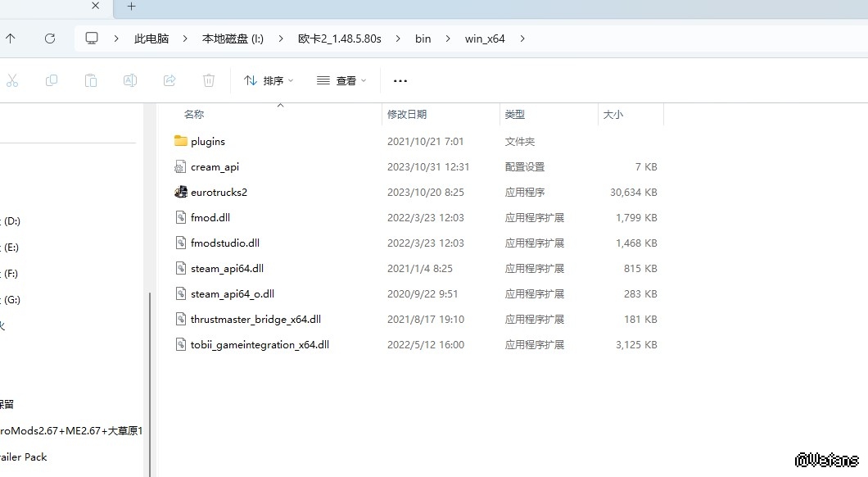Click the Paste clipboard icon
The height and width of the screenshot is (477, 868).
[x=91, y=80]
